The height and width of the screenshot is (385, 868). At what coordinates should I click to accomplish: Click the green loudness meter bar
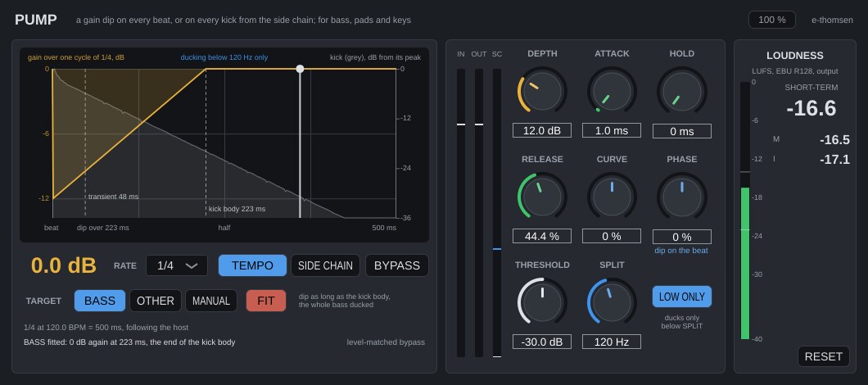pyautogui.click(x=745, y=263)
